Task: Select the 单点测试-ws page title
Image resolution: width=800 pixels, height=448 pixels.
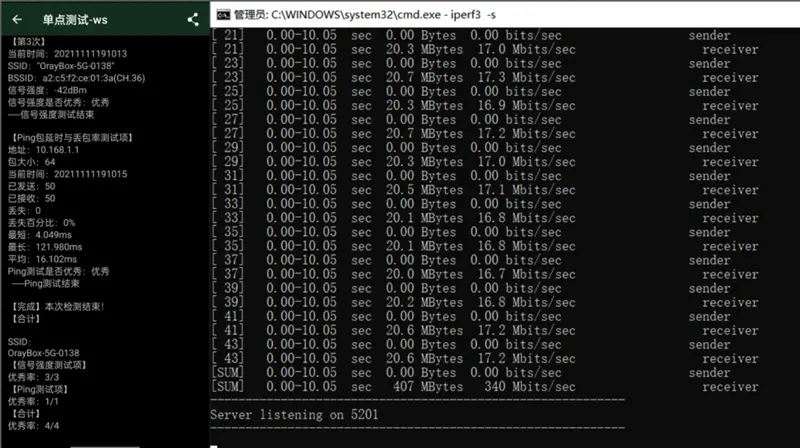Action: click(x=75, y=20)
